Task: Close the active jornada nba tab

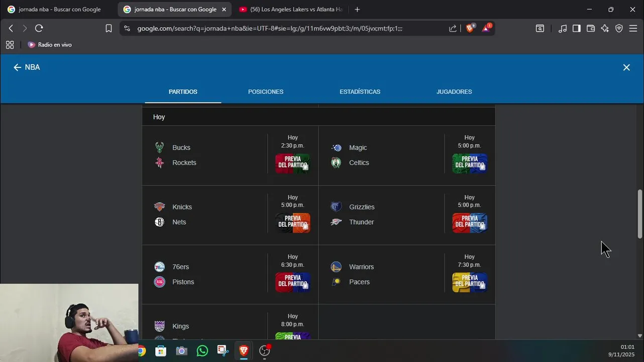Action: pos(224,10)
